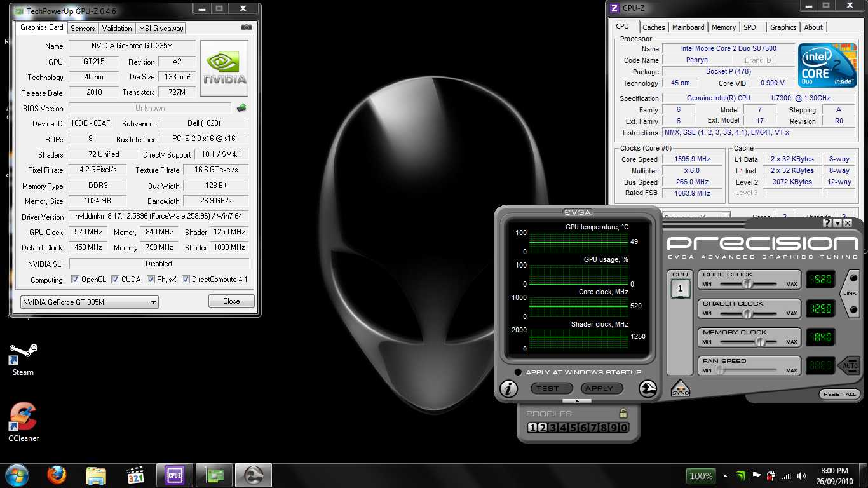Viewport: 868px width, 488px height.
Task: Click the GPU-Z Name field NVIDIA GeForce GT 335M
Action: [x=132, y=46]
